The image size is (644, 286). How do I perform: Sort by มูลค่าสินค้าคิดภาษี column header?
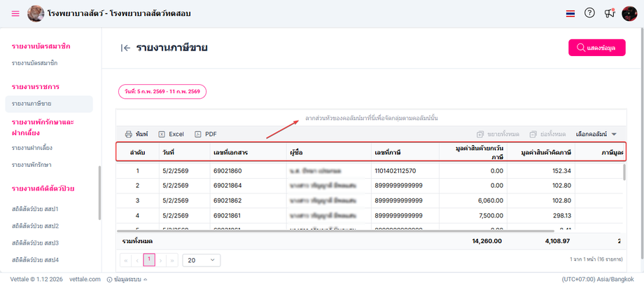(541, 152)
